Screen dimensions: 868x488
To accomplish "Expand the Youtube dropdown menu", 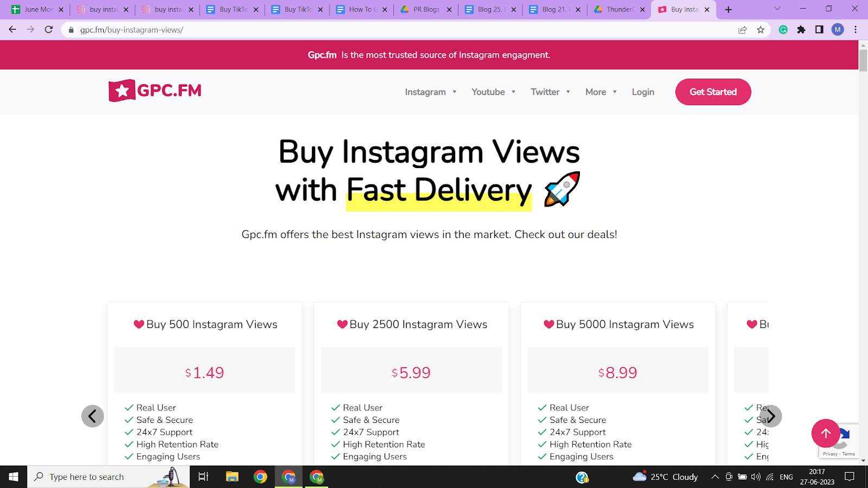I will click(x=493, y=92).
